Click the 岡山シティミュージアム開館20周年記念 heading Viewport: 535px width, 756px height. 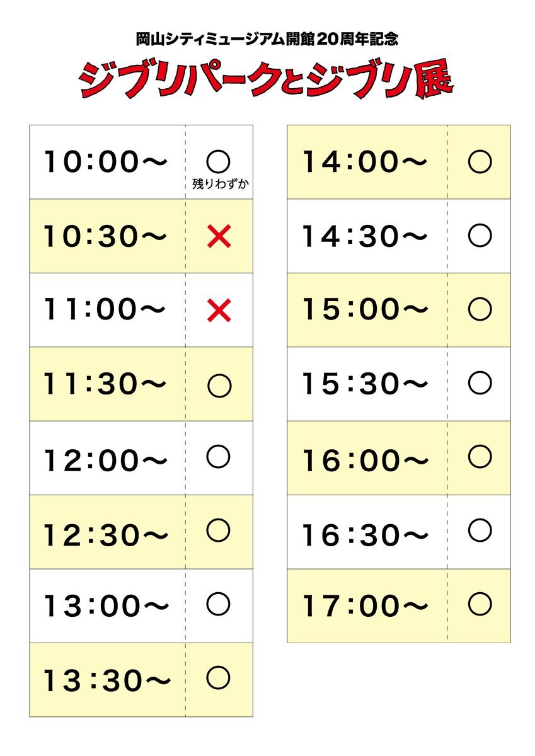click(x=267, y=40)
